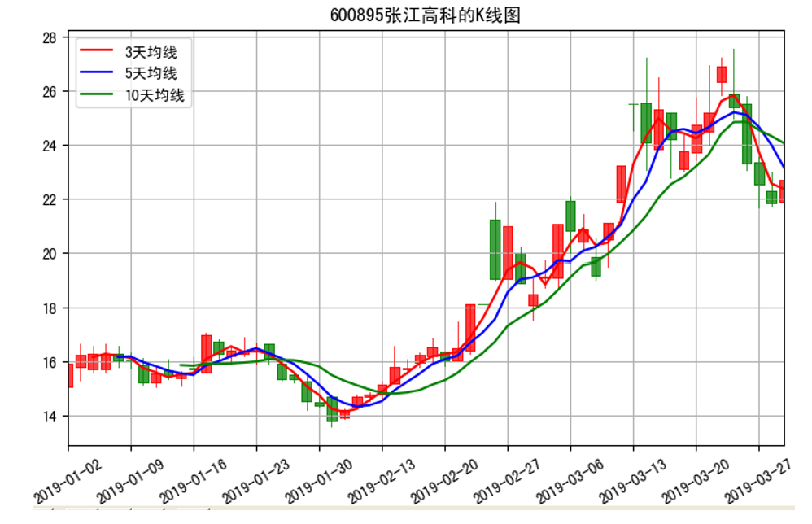
Task: Select the x-axis date 2019-02-20
Action: coord(443,481)
